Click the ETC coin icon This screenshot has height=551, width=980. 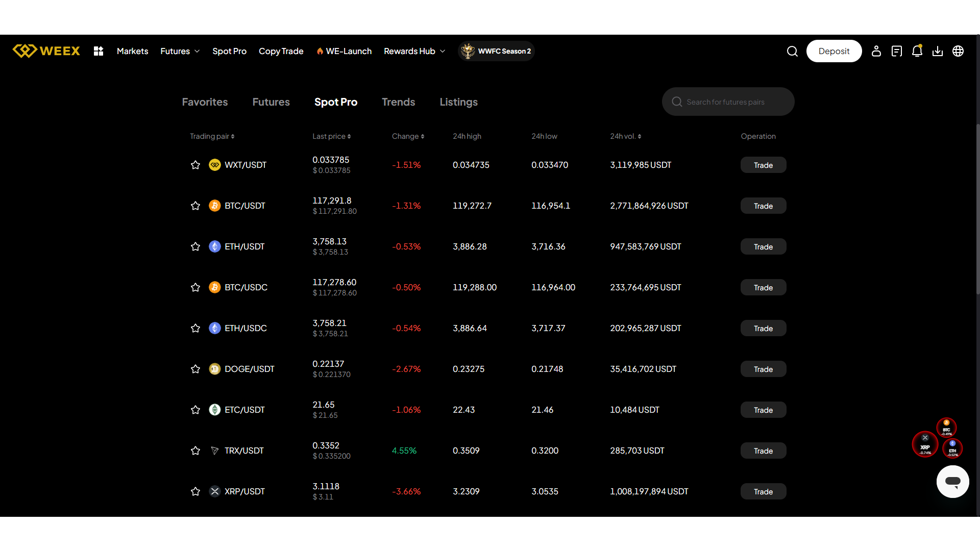click(215, 410)
